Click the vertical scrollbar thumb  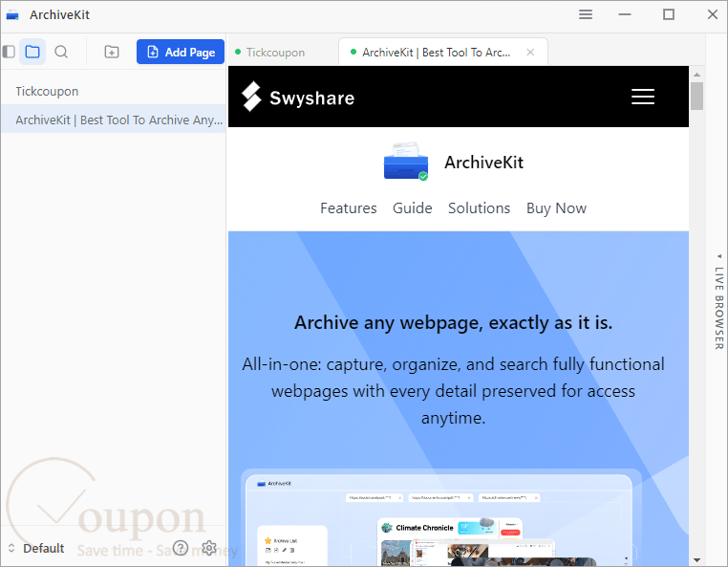tap(696, 97)
